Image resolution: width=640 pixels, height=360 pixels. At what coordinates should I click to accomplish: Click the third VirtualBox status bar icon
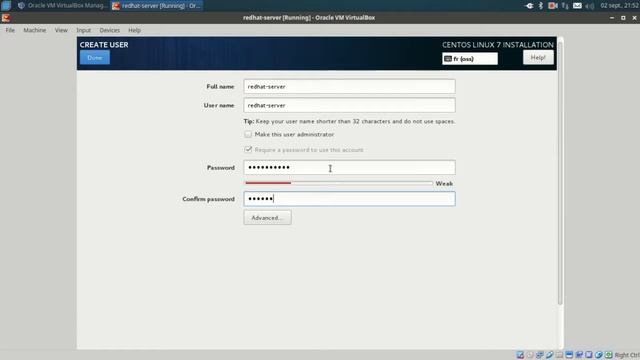(539, 355)
